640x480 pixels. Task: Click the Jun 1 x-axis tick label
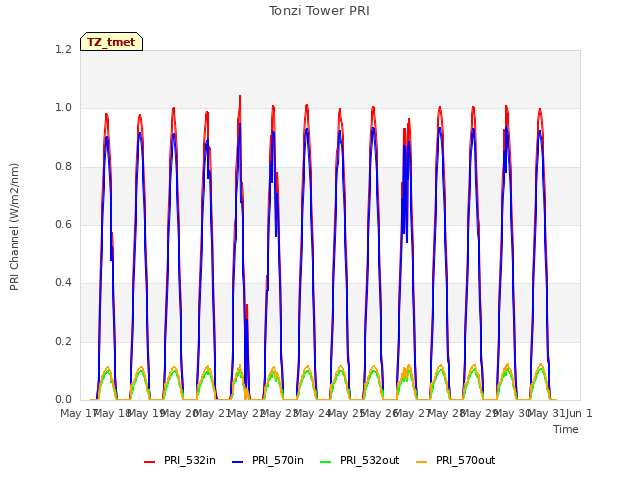click(x=579, y=413)
